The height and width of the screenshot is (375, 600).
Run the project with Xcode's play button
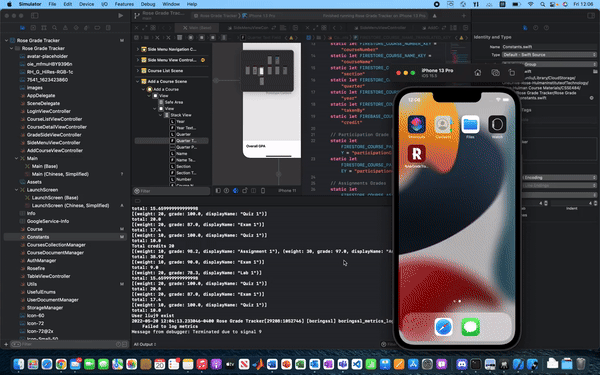click(121, 16)
